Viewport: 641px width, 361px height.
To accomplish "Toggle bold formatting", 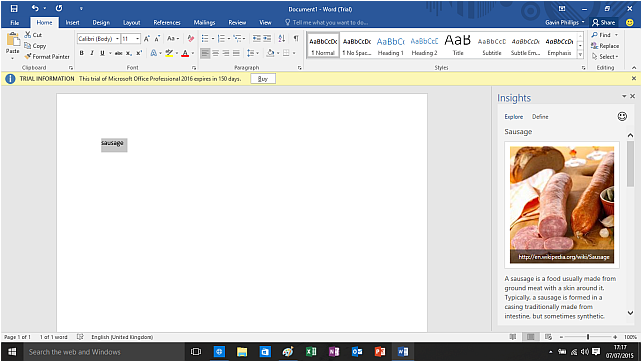I will [81, 53].
